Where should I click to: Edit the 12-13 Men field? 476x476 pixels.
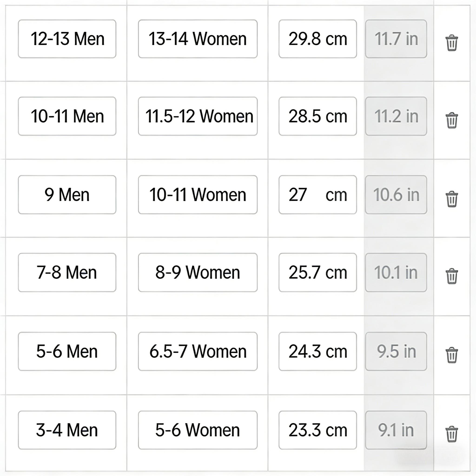67,39
